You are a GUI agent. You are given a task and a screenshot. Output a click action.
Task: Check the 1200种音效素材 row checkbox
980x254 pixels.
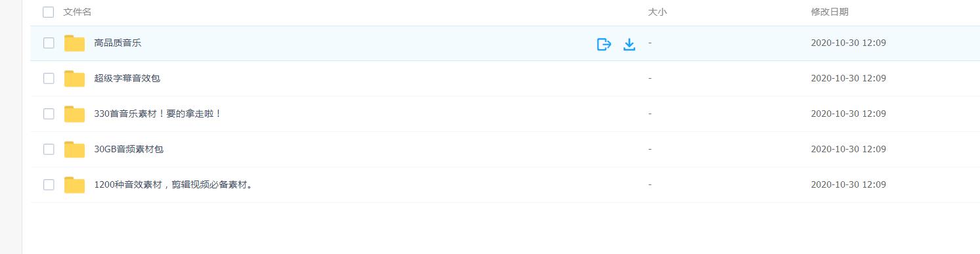coord(49,185)
